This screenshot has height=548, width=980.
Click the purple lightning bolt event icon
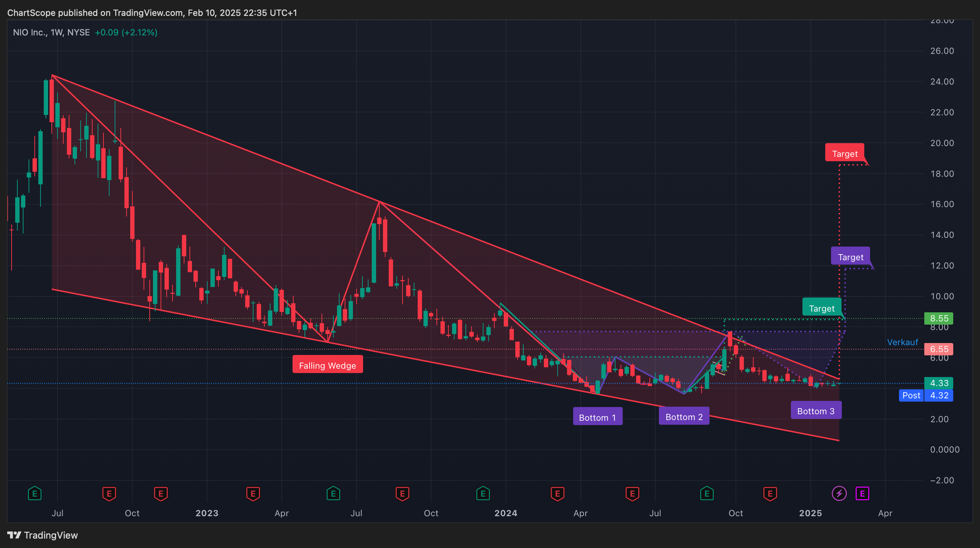click(x=839, y=494)
